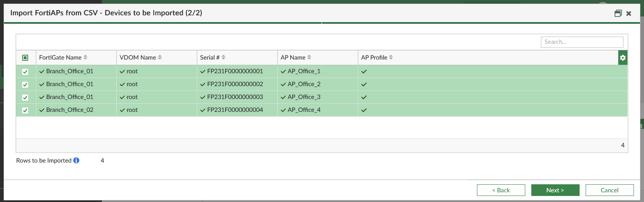
Task: Uncheck the row for FP231F0000000003
Action: [x=25, y=97]
